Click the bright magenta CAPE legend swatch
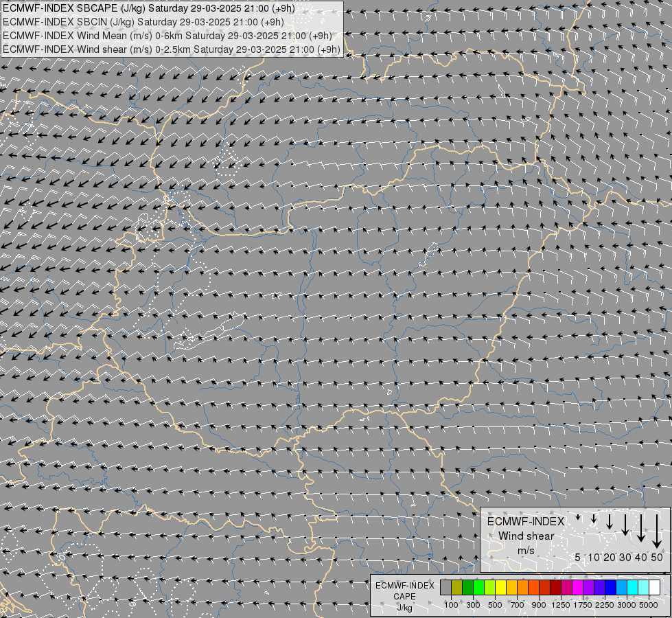 coord(578,587)
